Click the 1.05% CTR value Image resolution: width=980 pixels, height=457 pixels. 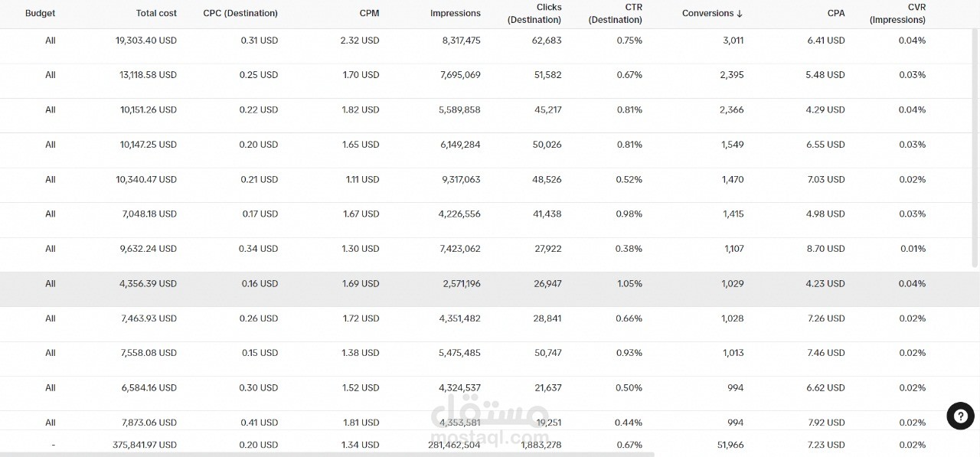(x=629, y=284)
